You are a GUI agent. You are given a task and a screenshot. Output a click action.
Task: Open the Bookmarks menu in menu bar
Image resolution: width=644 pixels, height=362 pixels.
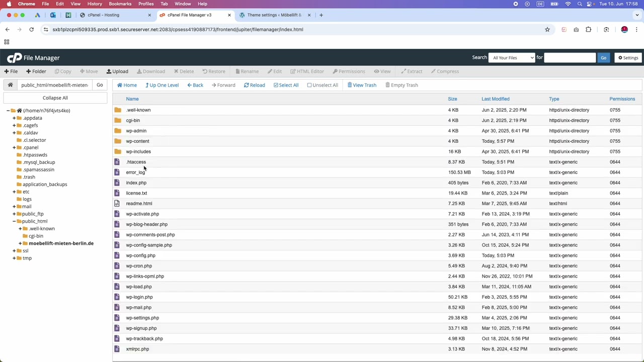pos(120,4)
